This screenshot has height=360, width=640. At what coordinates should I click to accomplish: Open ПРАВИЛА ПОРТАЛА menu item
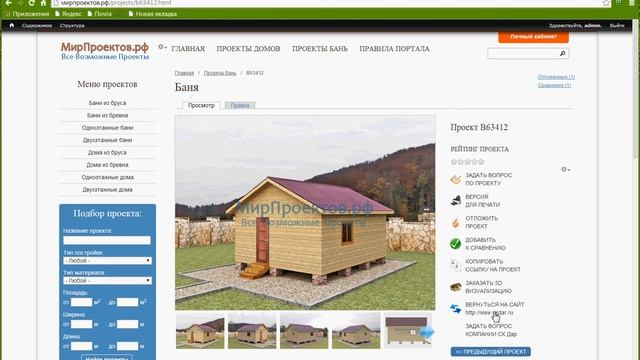point(394,49)
